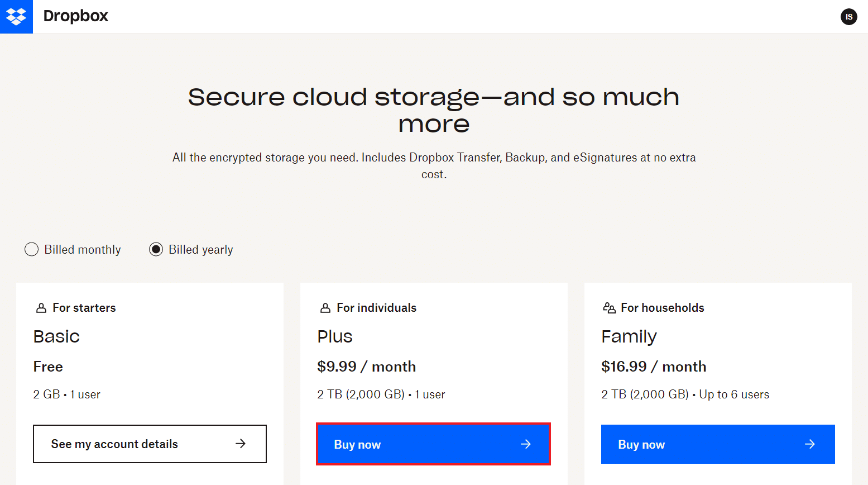Viewport: 868px width, 485px height.
Task: Click the Billed monthly label text
Action: click(83, 250)
